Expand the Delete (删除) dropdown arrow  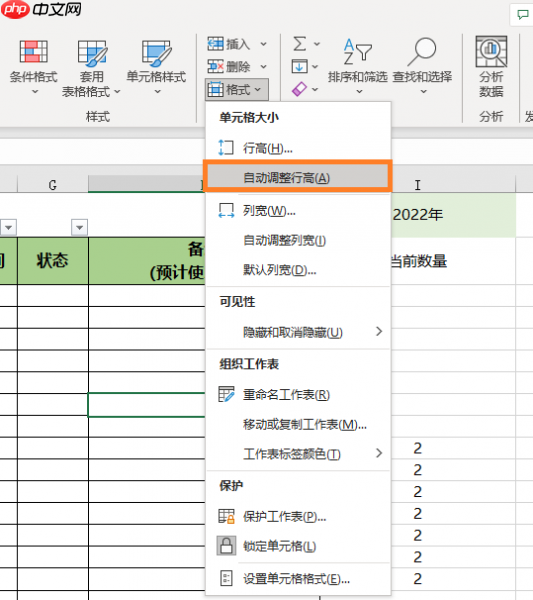coord(264,67)
